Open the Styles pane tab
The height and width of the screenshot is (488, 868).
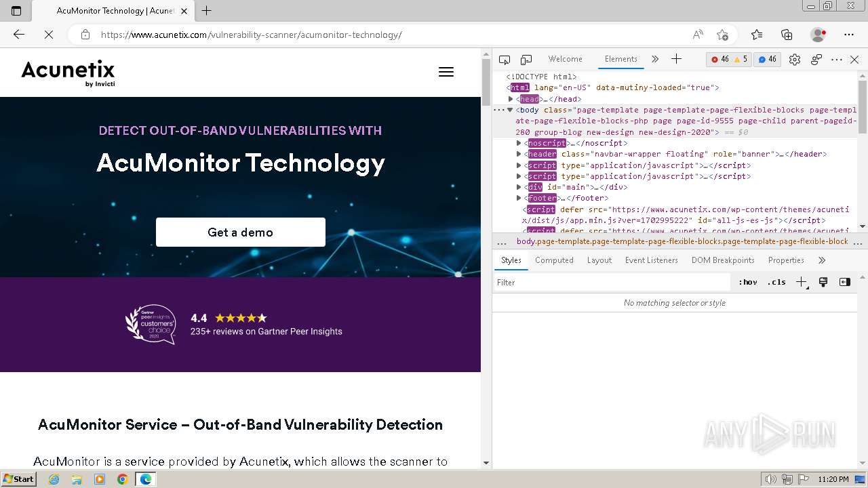511,260
